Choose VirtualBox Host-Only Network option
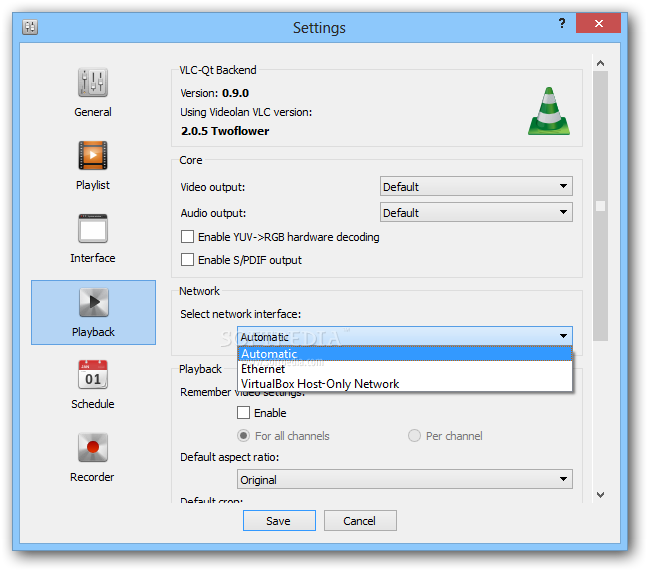The width and height of the screenshot is (648, 571). click(x=405, y=384)
